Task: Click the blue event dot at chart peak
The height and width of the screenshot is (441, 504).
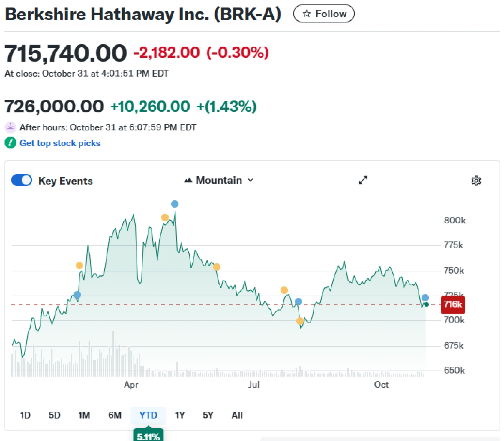Action: [x=174, y=204]
